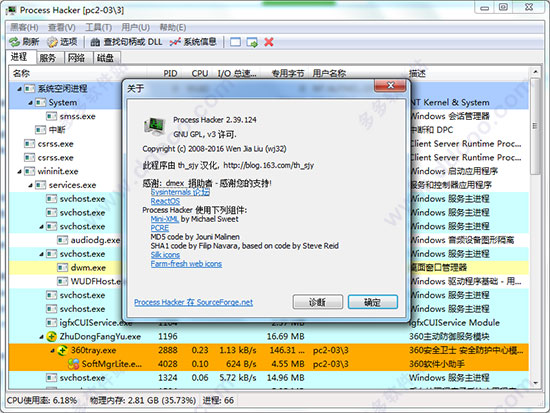Collapse the System process tree node

[x=31, y=103]
